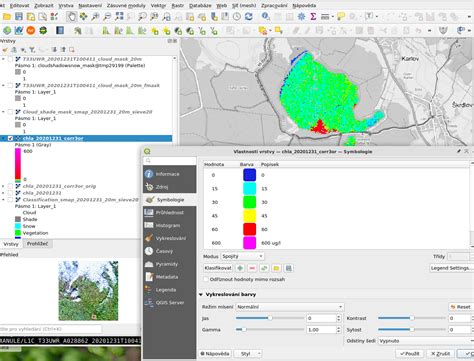Enable the Classification_smap layer checkbox
Screen dimensions: 474x361
(10, 200)
